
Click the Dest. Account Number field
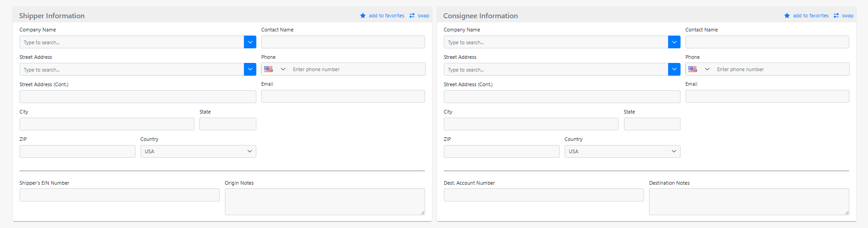tap(544, 195)
